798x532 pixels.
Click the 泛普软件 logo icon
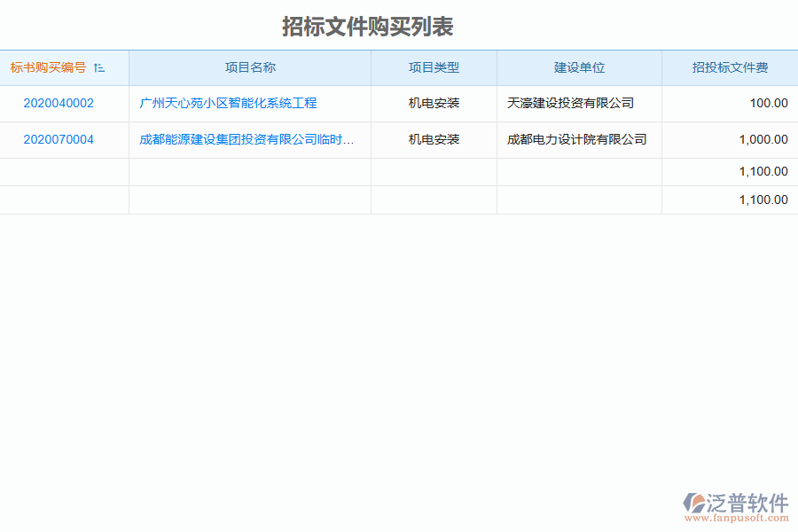point(700,501)
